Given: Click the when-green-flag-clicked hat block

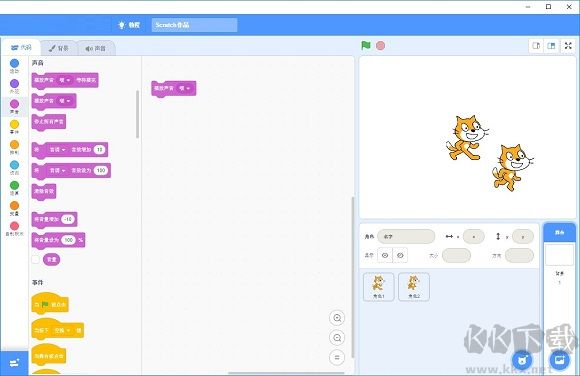Looking at the screenshot, I should pos(50,303).
